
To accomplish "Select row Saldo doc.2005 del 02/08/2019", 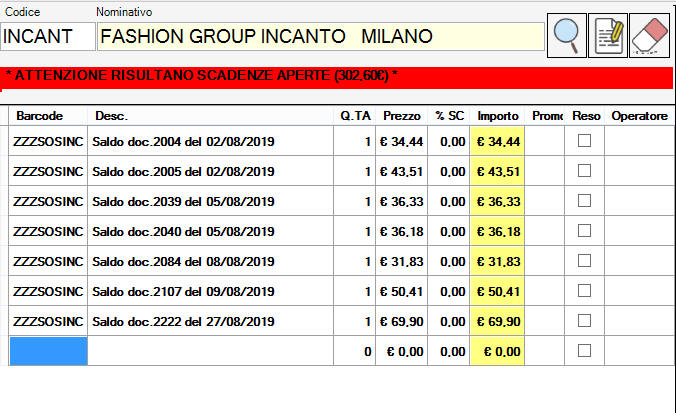I will [182, 171].
